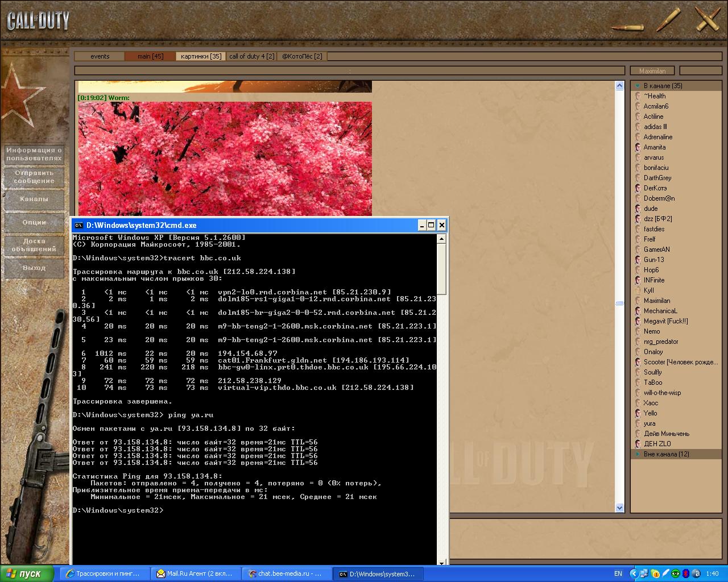The width and height of the screenshot is (728, 582).
Task: Click the tray icon with the orange '1' badge
Action: [x=655, y=574]
